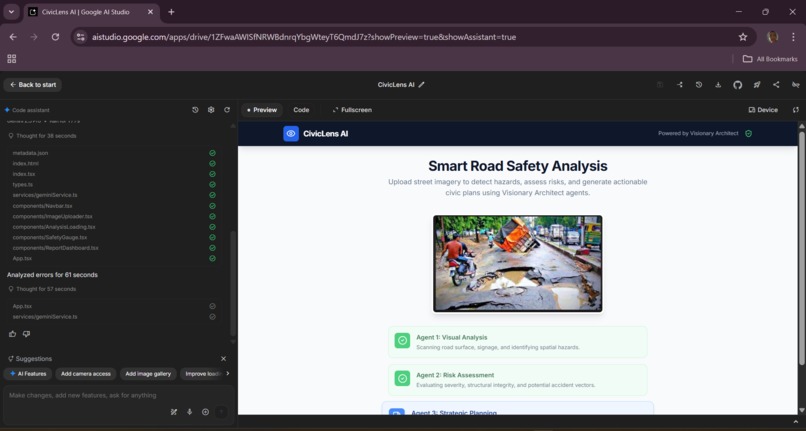Click the Agent 2 Risk Assessment check icon
The height and width of the screenshot is (431, 806).
click(x=402, y=379)
